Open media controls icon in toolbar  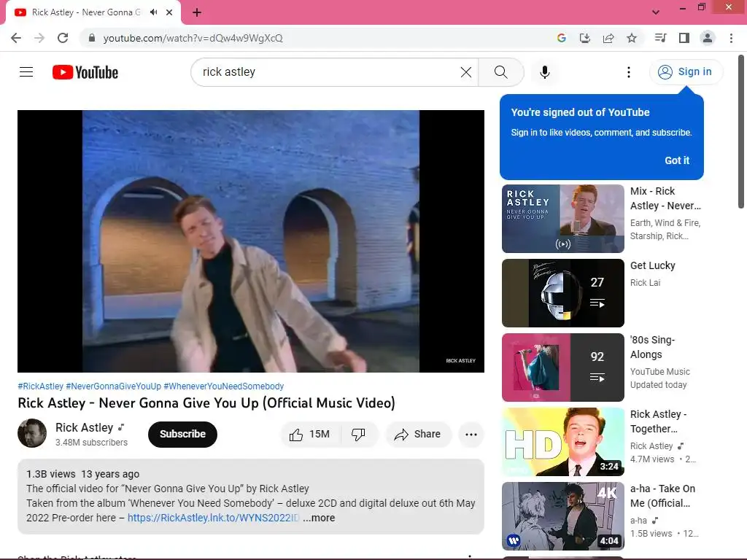click(x=660, y=38)
